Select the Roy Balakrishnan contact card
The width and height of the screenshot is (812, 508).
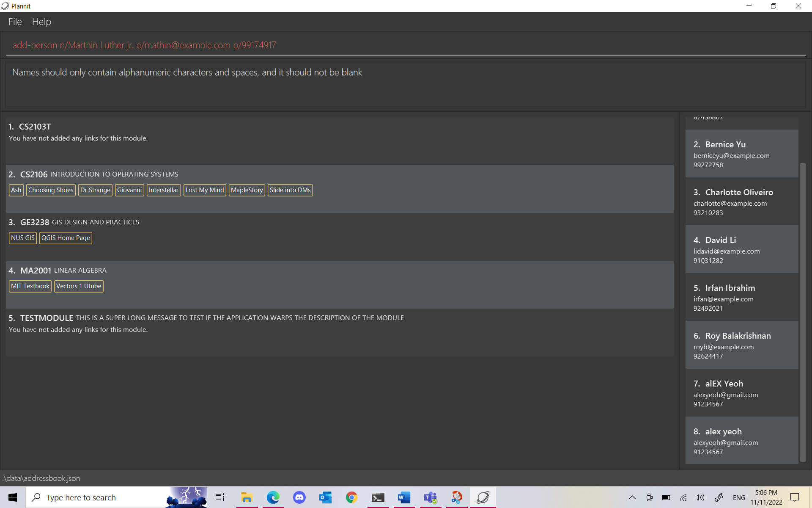tap(741, 345)
